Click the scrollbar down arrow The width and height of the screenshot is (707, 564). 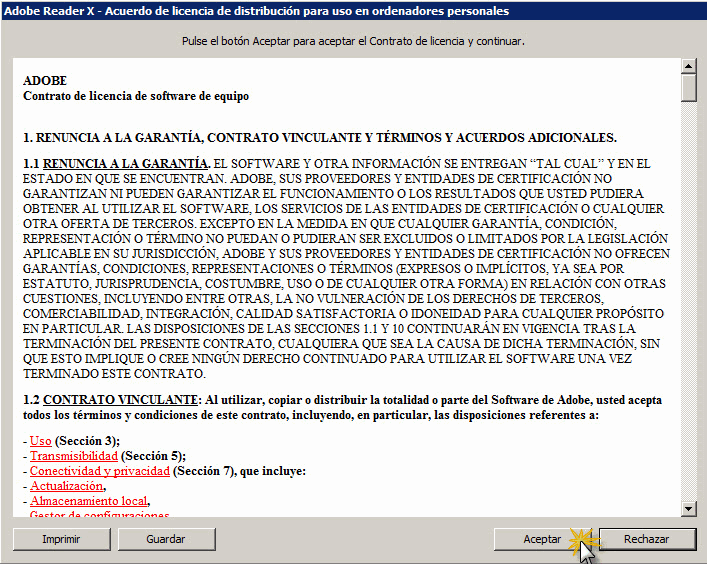[689, 509]
